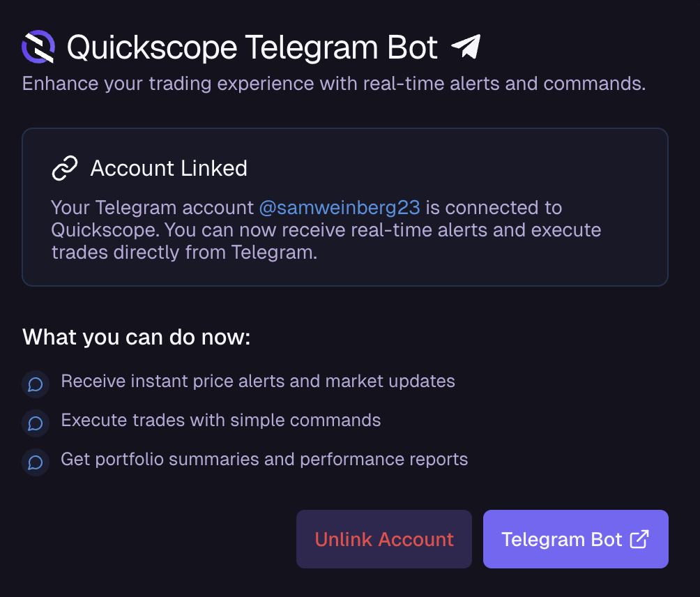Click 'Receive instant price alerts and market updates'
The height and width of the screenshot is (597, 700).
(x=258, y=381)
